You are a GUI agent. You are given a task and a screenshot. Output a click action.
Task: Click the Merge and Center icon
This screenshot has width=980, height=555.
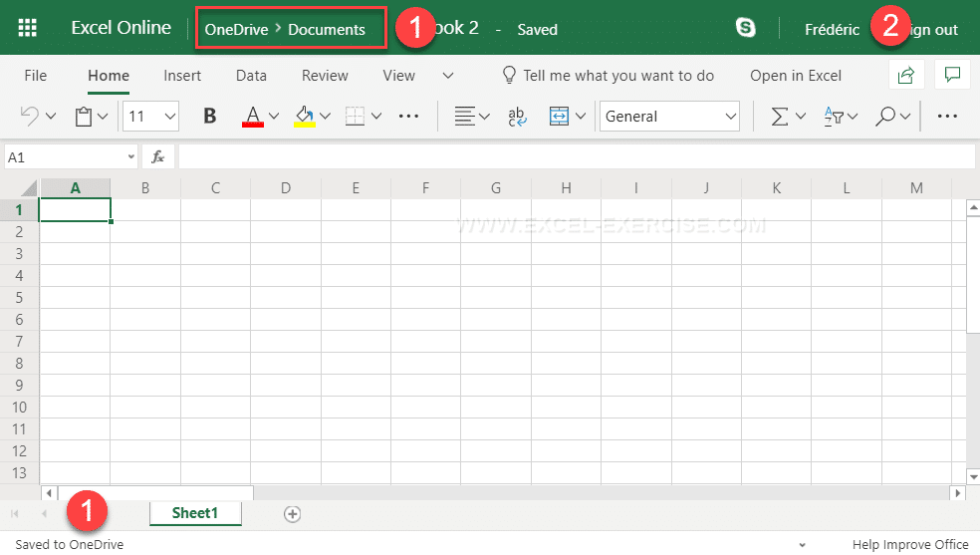pyautogui.click(x=559, y=117)
